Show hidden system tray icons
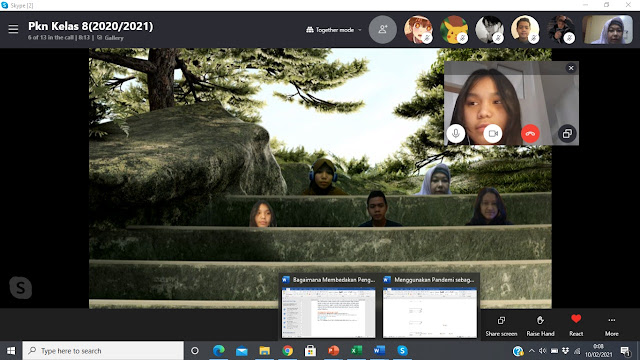 point(531,351)
